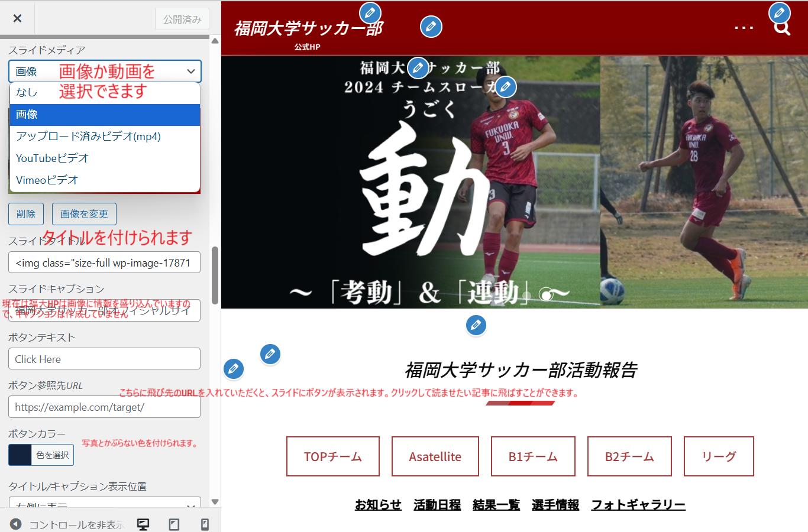Follow the 結果一覧 link
The height and width of the screenshot is (532, 808).
496,505
